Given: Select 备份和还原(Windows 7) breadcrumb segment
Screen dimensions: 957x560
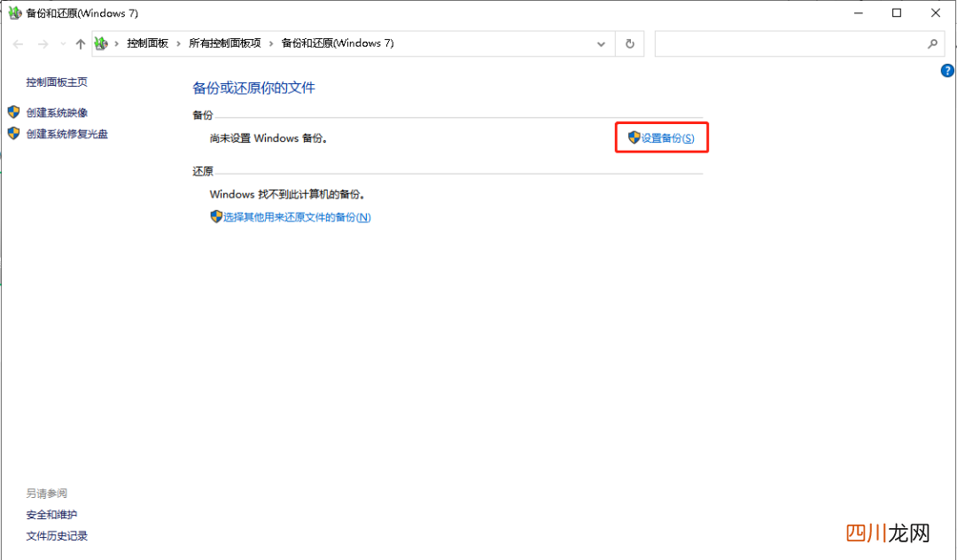Looking at the screenshot, I should click(x=338, y=43).
